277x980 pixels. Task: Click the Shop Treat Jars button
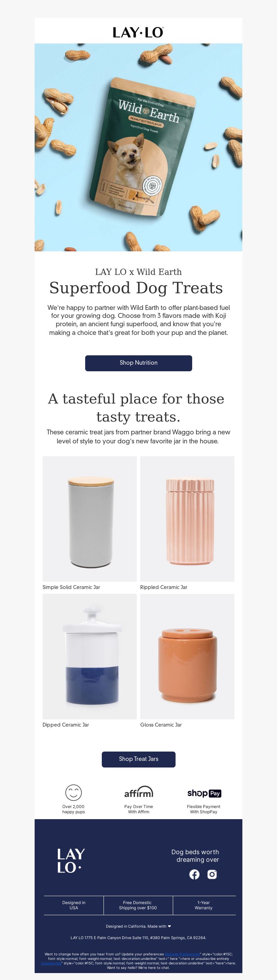tap(138, 759)
